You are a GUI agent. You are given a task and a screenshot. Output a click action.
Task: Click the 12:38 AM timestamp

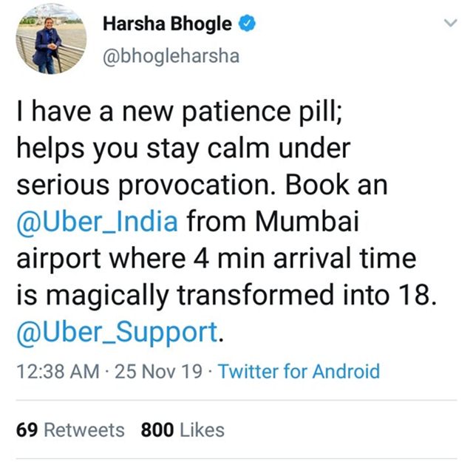click(58, 371)
